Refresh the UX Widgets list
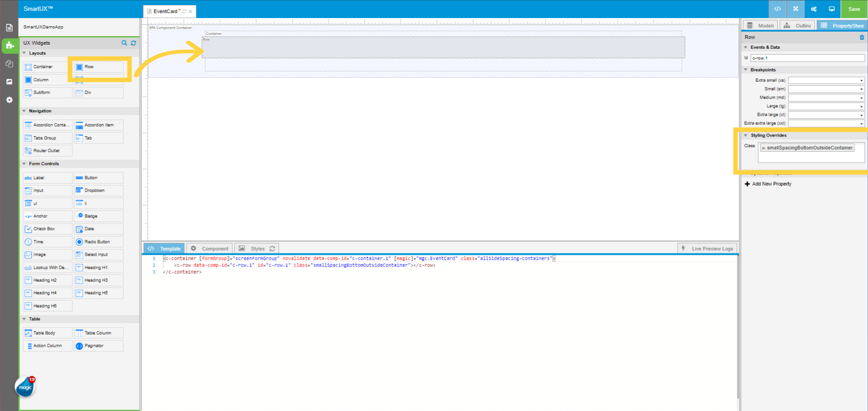 click(133, 43)
